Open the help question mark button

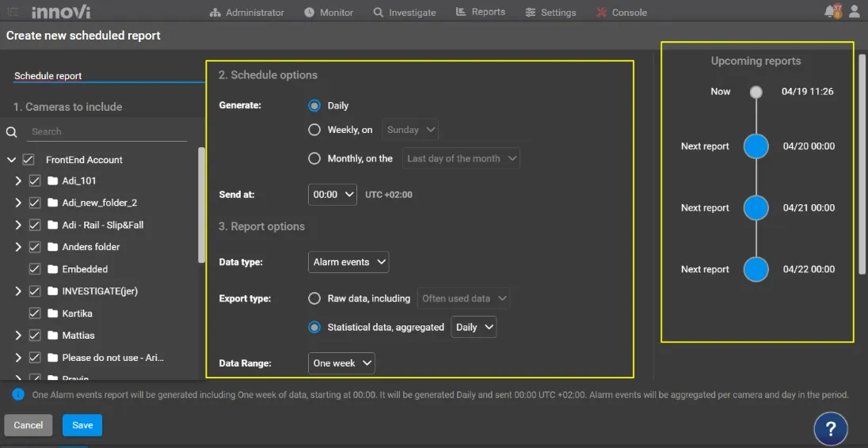tap(830, 429)
